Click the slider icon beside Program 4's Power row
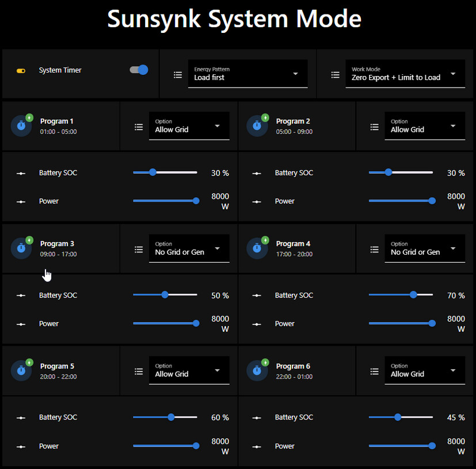476x469 pixels. pos(257,323)
